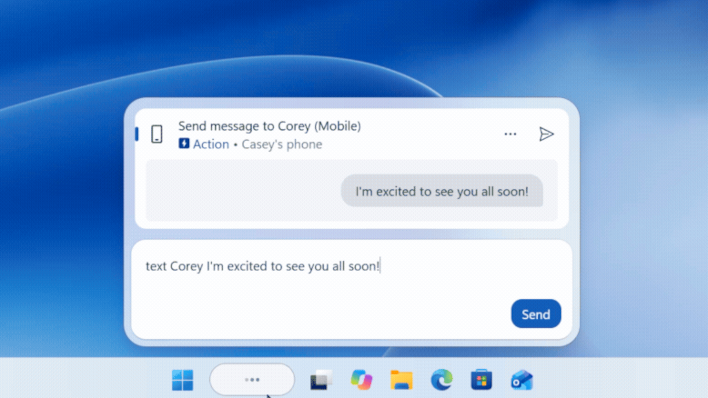Click the Casey's phone text
Screen dimensions: 708x398
(x=282, y=144)
